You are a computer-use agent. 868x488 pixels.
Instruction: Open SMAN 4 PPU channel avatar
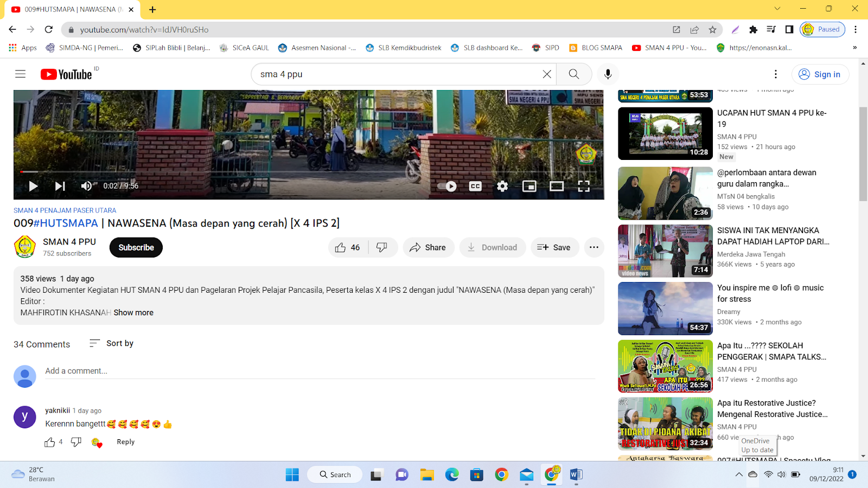24,247
